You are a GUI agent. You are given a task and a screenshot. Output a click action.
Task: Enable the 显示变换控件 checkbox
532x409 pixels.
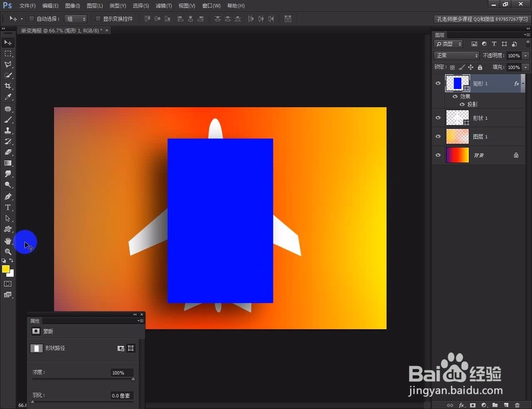(x=98, y=19)
